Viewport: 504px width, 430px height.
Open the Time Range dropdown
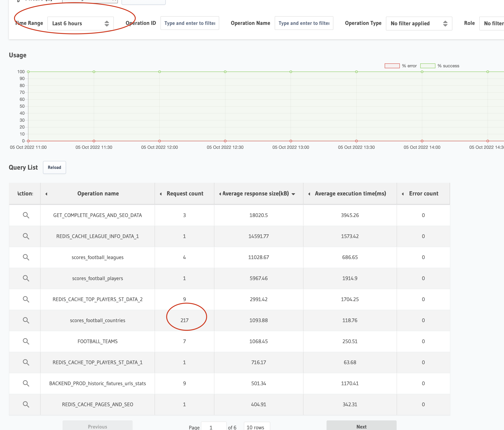click(x=80, y=23)
